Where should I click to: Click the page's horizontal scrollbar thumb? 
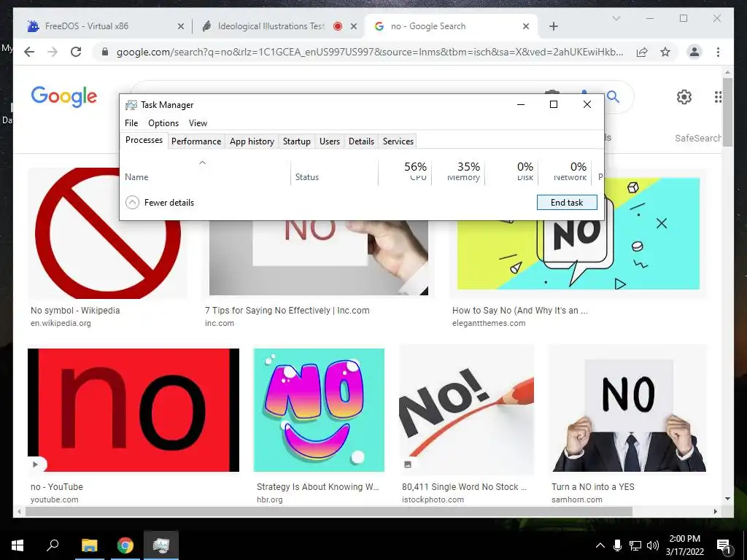pos(329,512)
